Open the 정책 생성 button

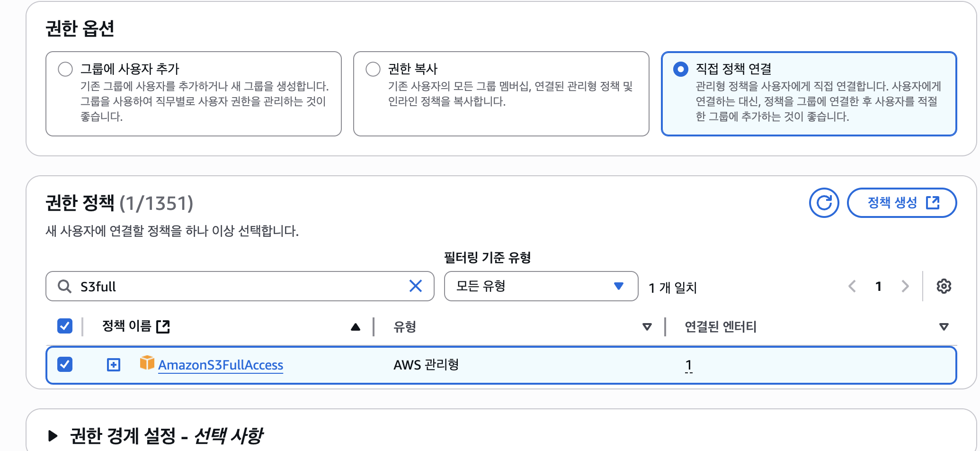coord(902,203)
